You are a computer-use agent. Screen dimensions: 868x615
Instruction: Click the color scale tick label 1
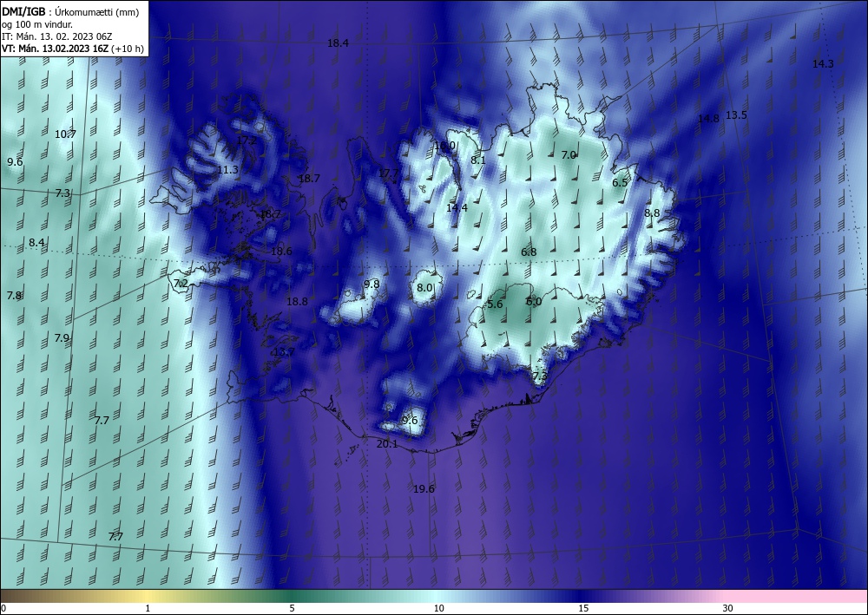pos(148,608)
